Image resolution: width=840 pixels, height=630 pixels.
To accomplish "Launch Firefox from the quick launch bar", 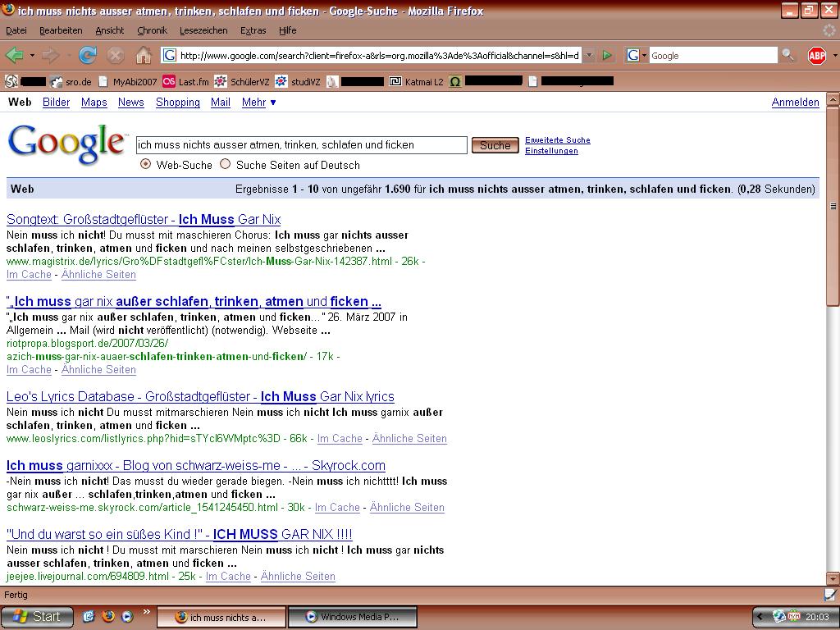I will click(x=108, y=616).
